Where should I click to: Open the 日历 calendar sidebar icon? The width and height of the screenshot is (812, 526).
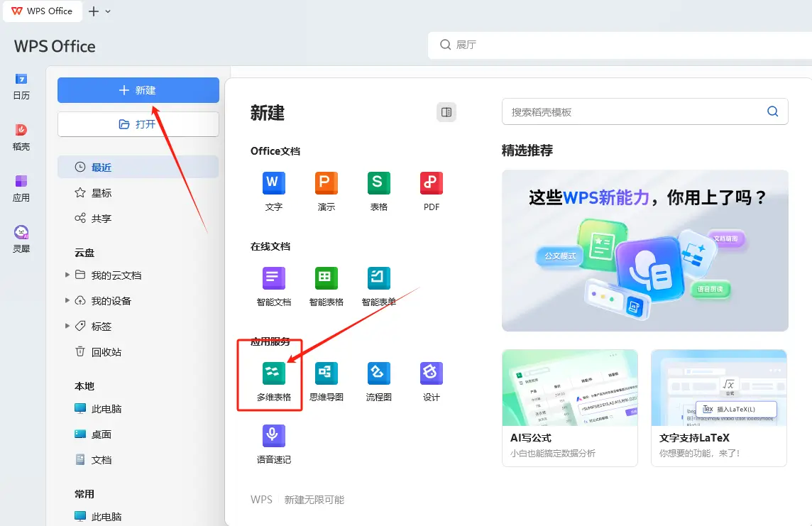pyautogui.click(x=21, y=87)
